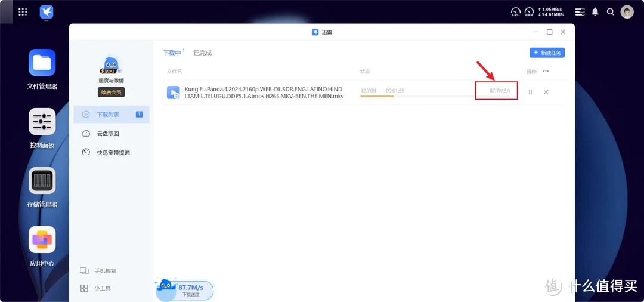Open the notifications bell icon
The image size is (644, 302).
click(595, 11)
